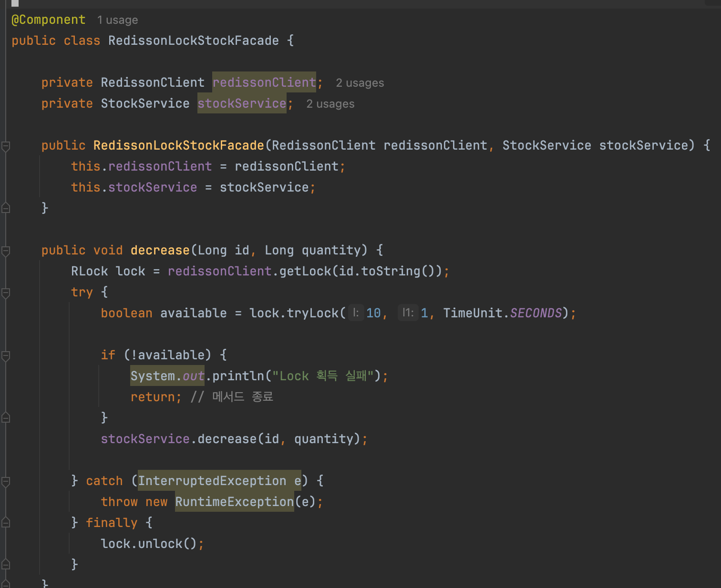The image size is (721, 588).
Task: Click the catch keyword
Action: click(x=104, y=481)
